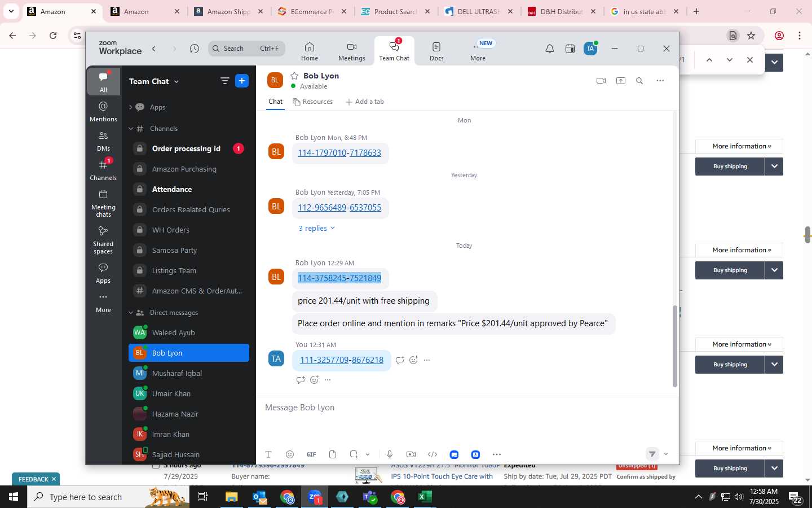Open more actions for the 111-3257709 message
This screenshot has width=812, height=508.
coord(427,360)
